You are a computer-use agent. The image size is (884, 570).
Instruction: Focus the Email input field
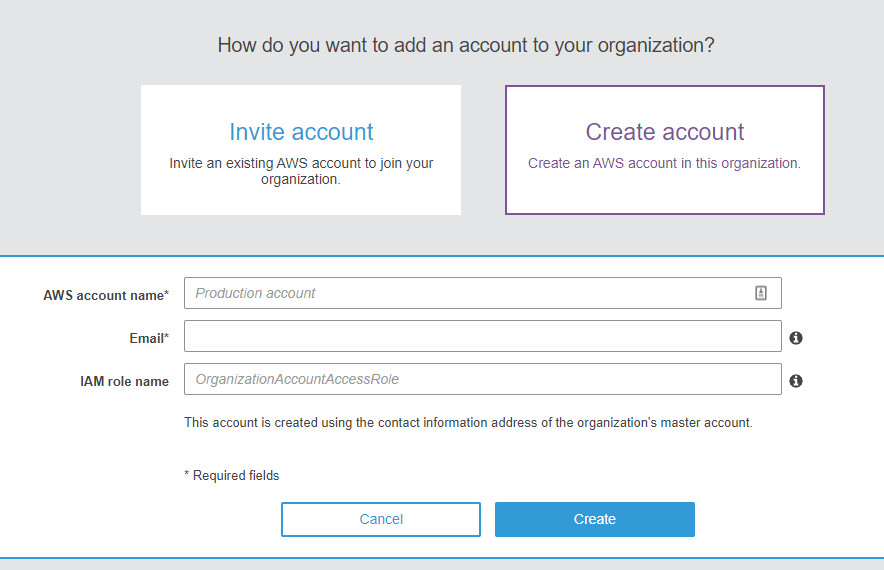click(482, 337)
